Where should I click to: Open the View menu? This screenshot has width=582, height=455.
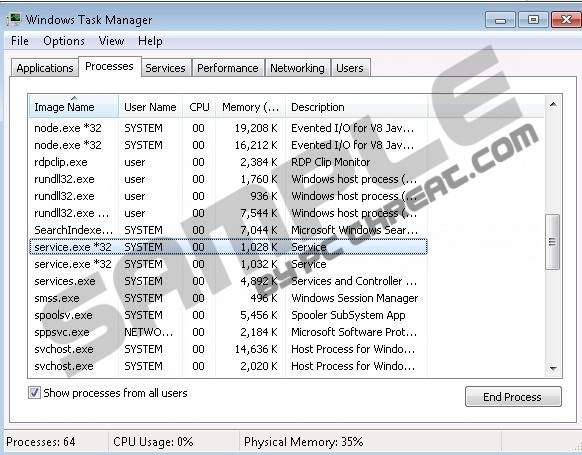click(x=111, y=41)
